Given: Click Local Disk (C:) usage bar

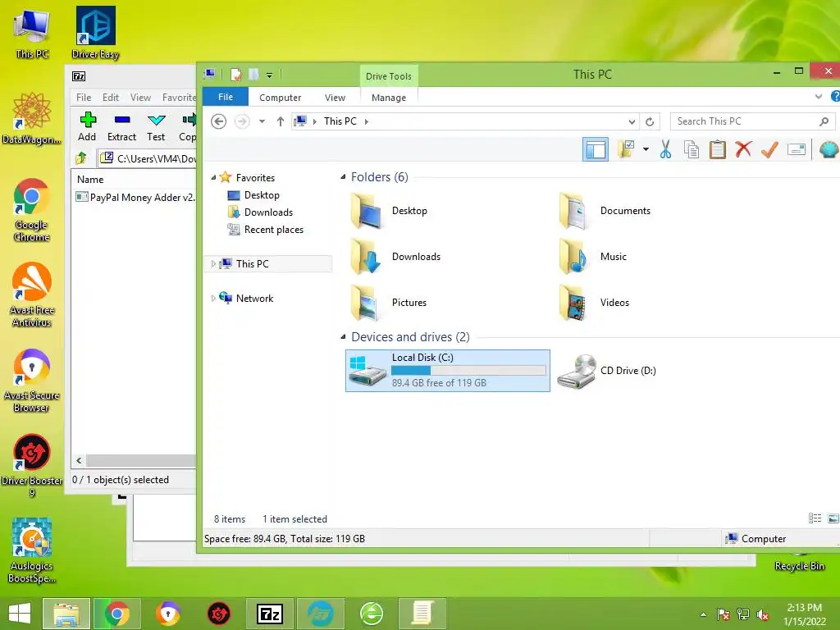Looking at the screenshot, I should point(468,370).
